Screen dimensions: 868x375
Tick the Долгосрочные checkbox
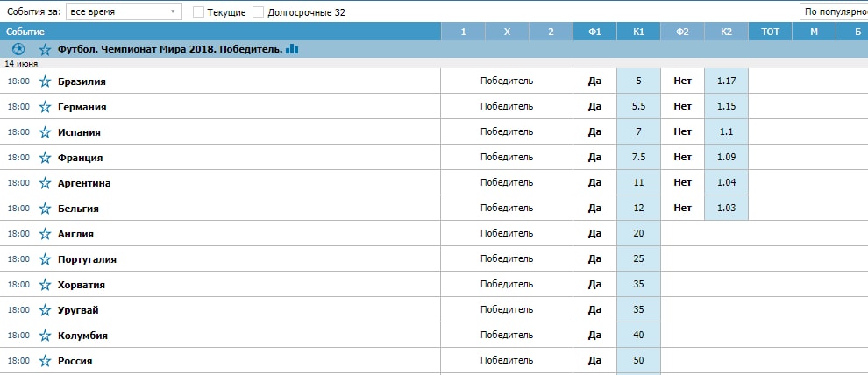point(258,12)
